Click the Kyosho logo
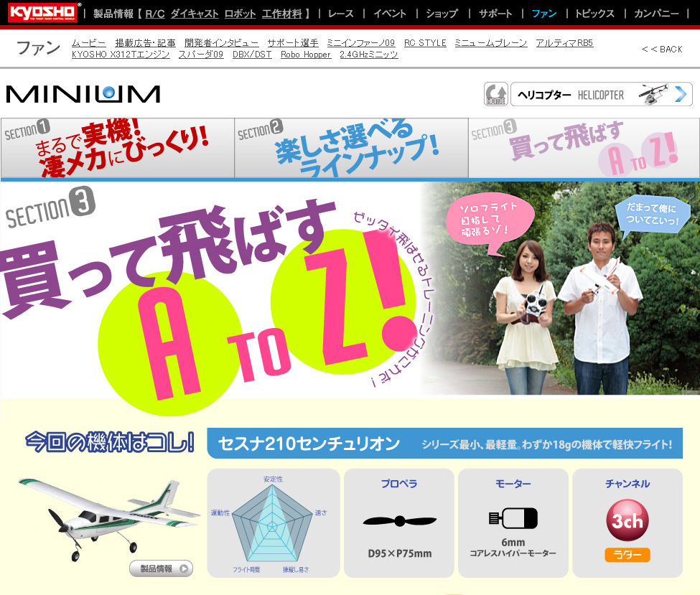Screen dimensions: 700x595 point(42,12)
